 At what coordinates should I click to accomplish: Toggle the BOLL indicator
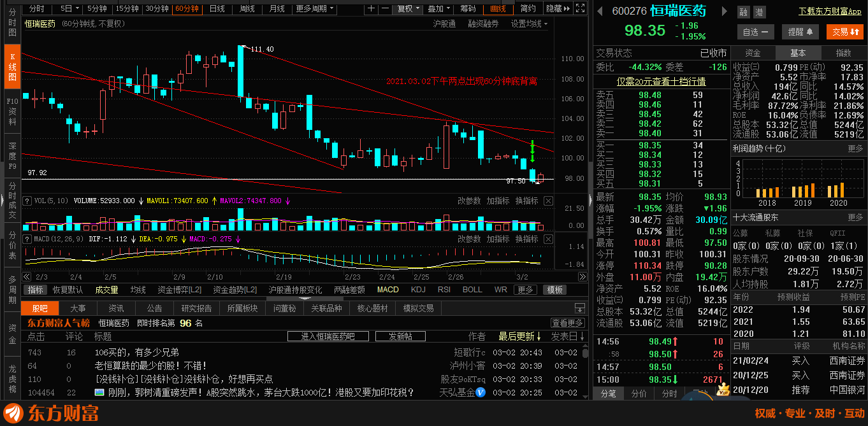472,290
